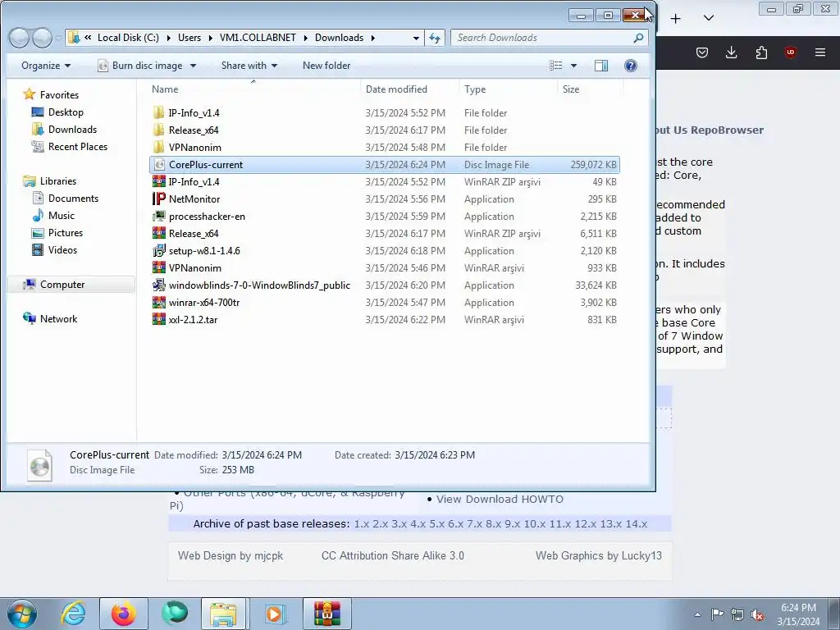Open a new Firefox tab with plus
This screenshot has height=630, width=840.
click(x=676, y=19)
